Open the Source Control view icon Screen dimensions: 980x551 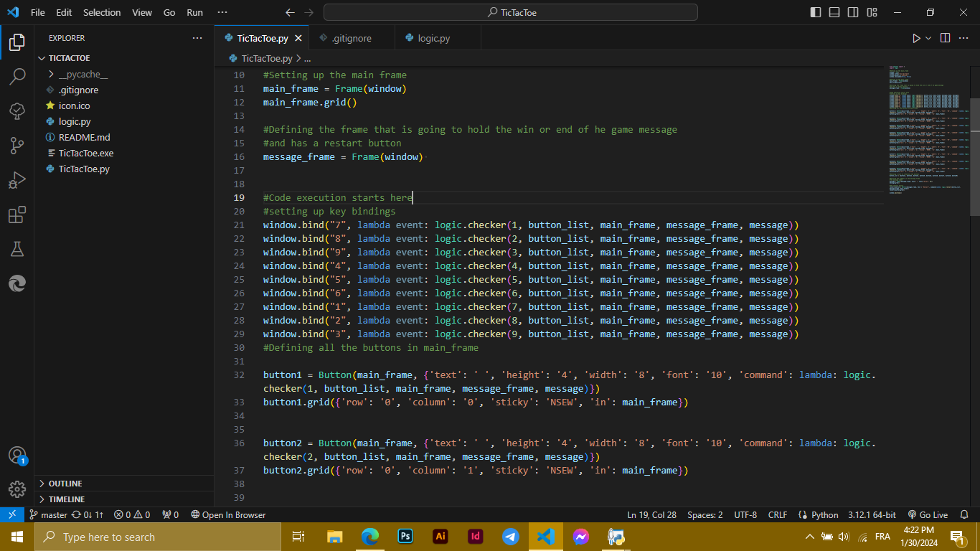point(17,146)
